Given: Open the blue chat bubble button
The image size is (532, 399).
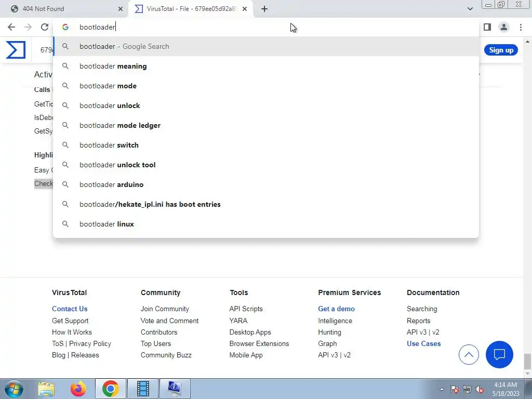Looking at the screenshot, I should pyautogui.click(x=499, y=354).
